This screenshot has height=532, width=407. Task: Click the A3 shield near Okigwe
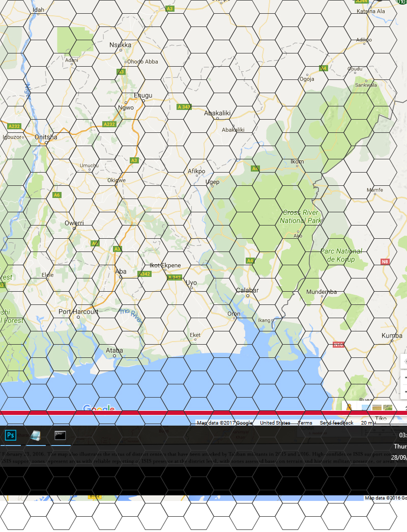134,160
